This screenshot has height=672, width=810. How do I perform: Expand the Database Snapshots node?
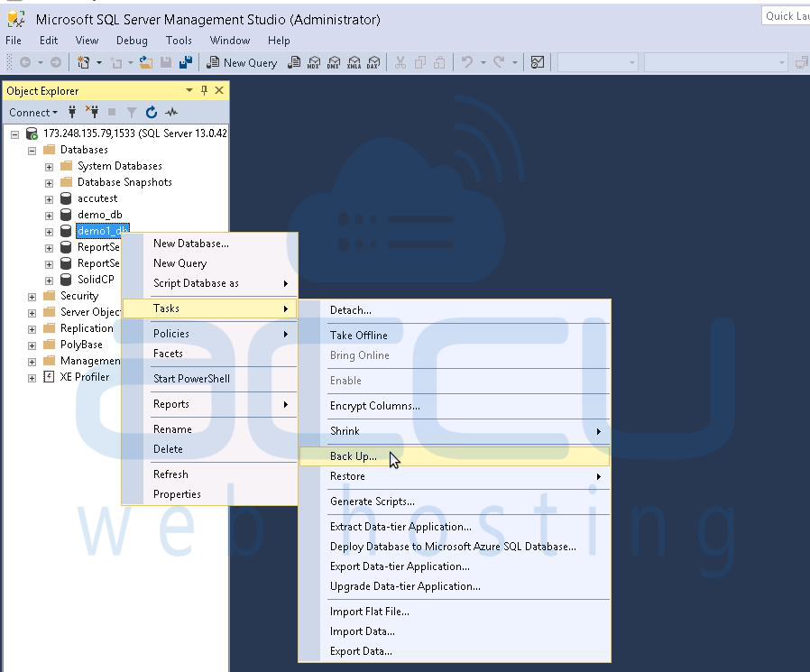pyautogui.click(x=49, y=183)
